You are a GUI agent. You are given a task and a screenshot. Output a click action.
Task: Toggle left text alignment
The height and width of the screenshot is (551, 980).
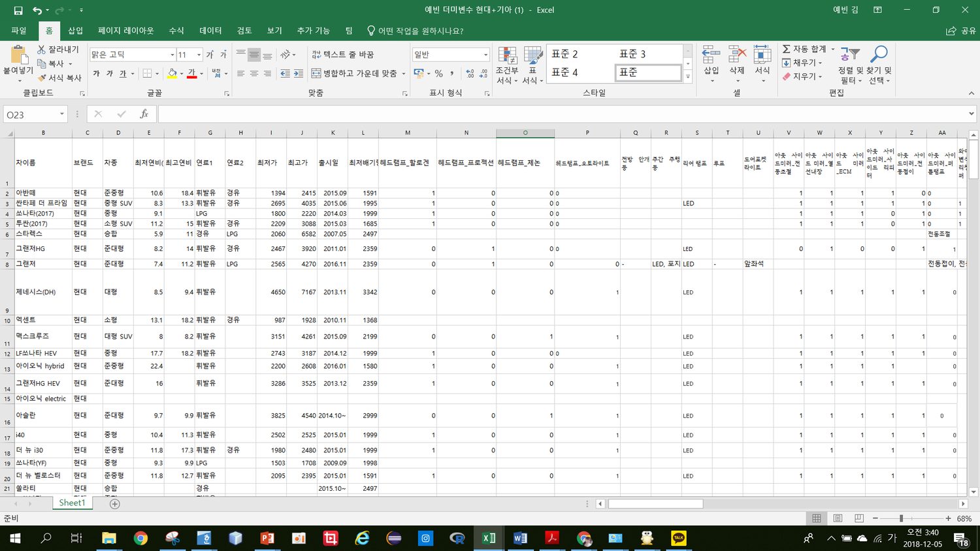pos(241,74)
